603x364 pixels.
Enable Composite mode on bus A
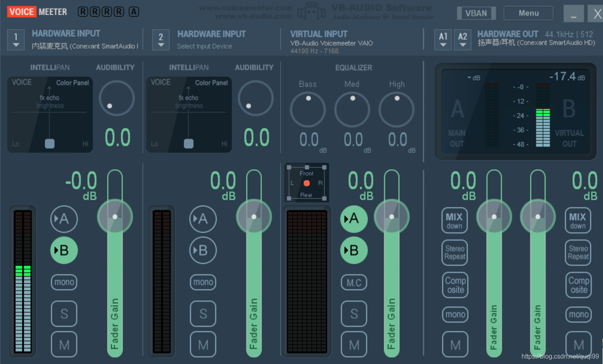point(455,285)
